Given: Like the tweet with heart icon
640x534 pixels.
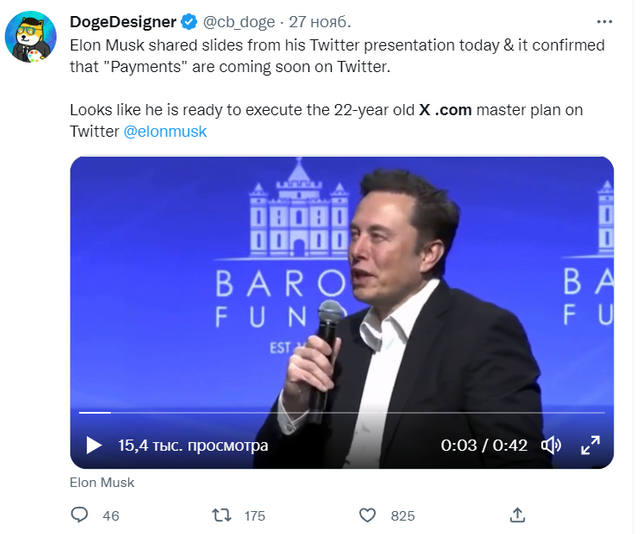Looking at the screenshot, I should tap(368, 515).
